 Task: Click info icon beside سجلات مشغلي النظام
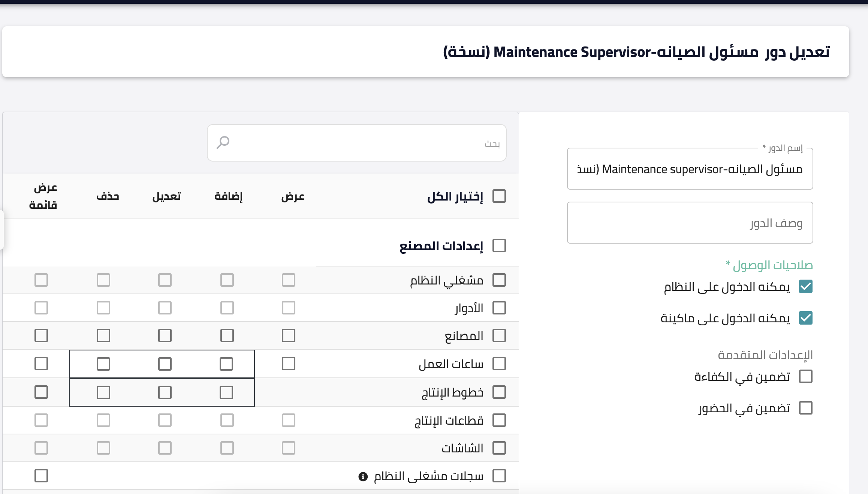[x=363, y=476]
